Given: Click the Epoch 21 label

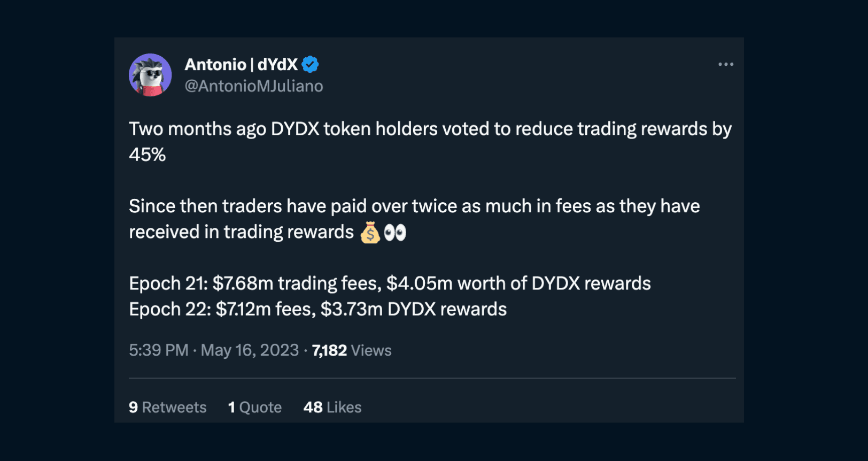Looking at the screenshot, I should click(x=168, y=283).
